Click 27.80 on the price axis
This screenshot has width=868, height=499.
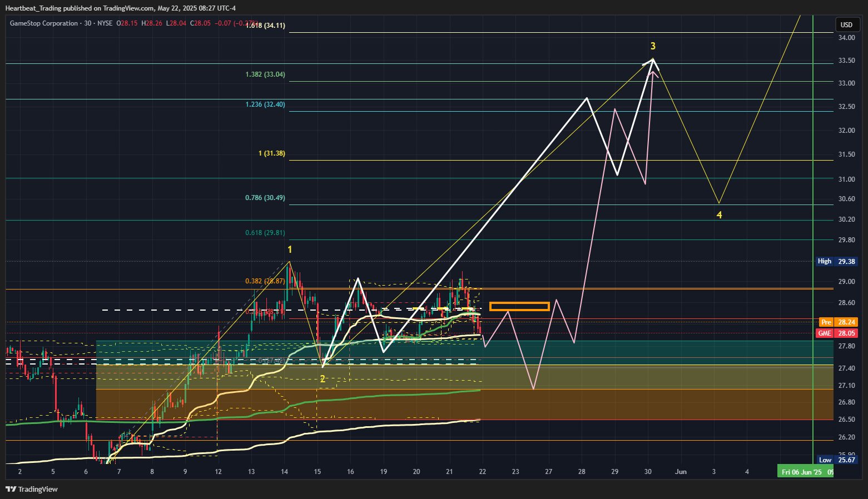(847, 346)
